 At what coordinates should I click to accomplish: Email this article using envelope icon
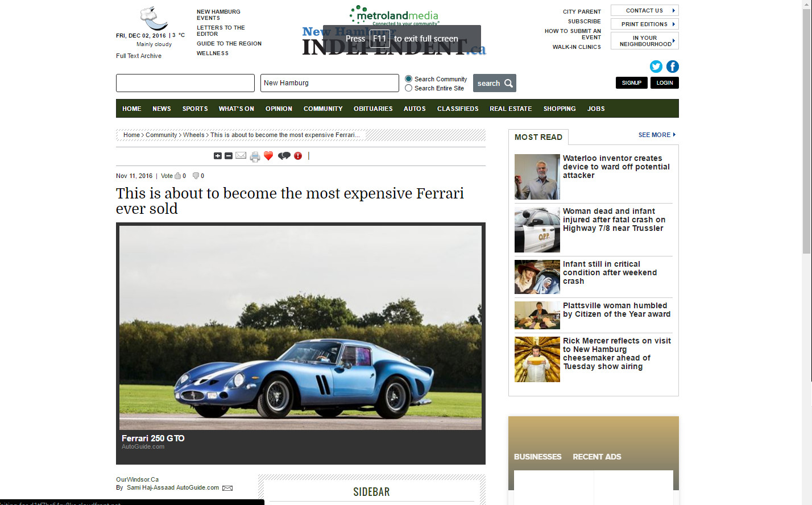241,156
